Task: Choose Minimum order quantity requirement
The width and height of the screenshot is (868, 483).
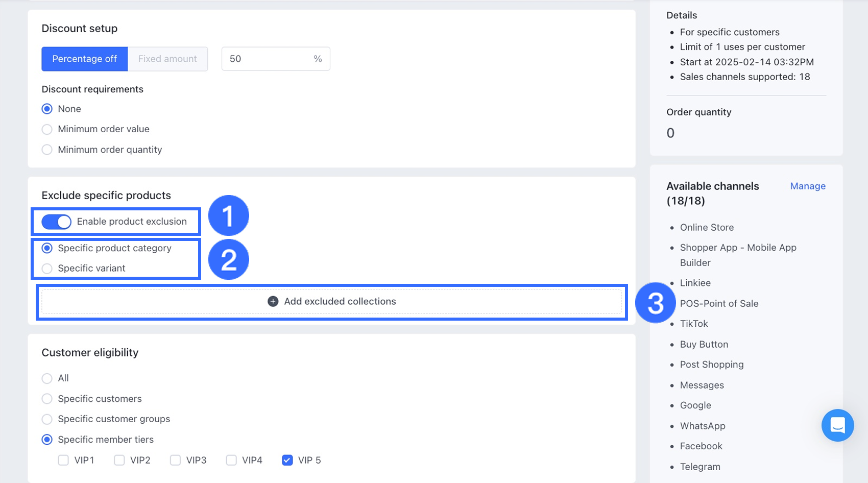Action: (x=47, y=150)
